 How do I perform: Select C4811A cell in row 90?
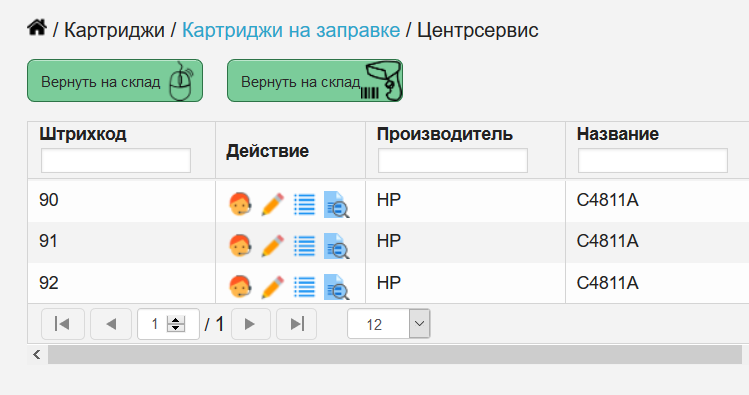(x=657, y=201)
